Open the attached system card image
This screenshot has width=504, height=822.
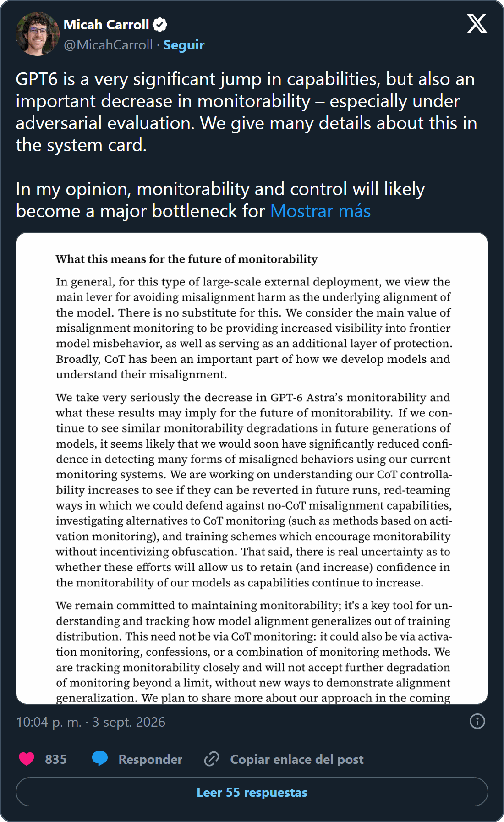[252, 468]
